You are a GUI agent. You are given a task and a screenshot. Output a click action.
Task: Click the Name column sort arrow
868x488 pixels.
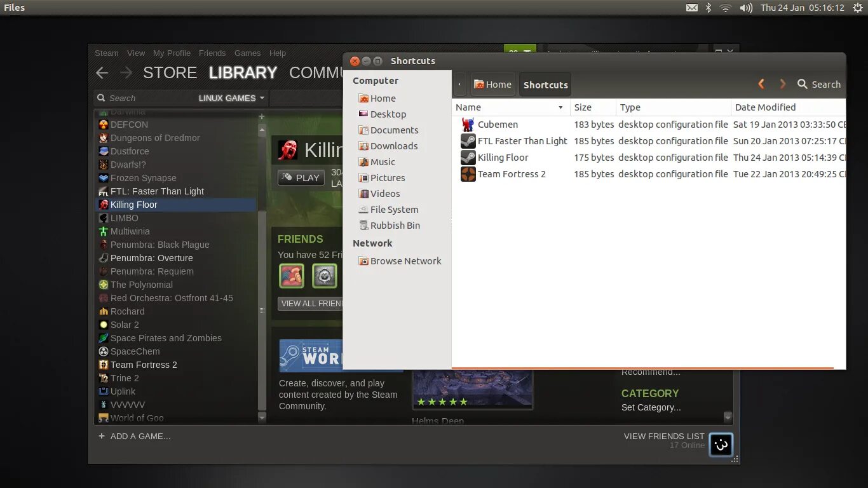click(x=560, y=107)
